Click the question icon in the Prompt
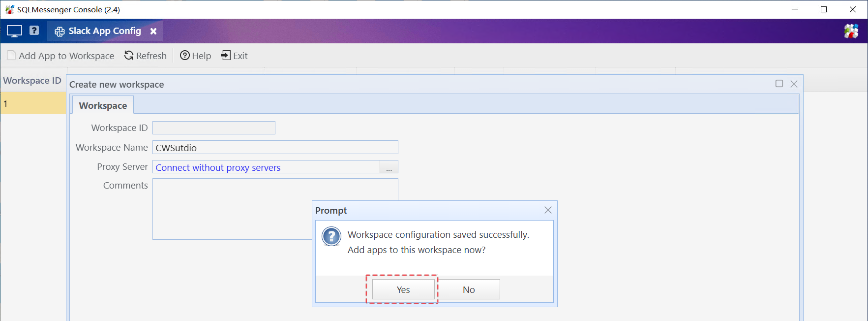This screenshot has height=321, width=868. tap(331, 236)
